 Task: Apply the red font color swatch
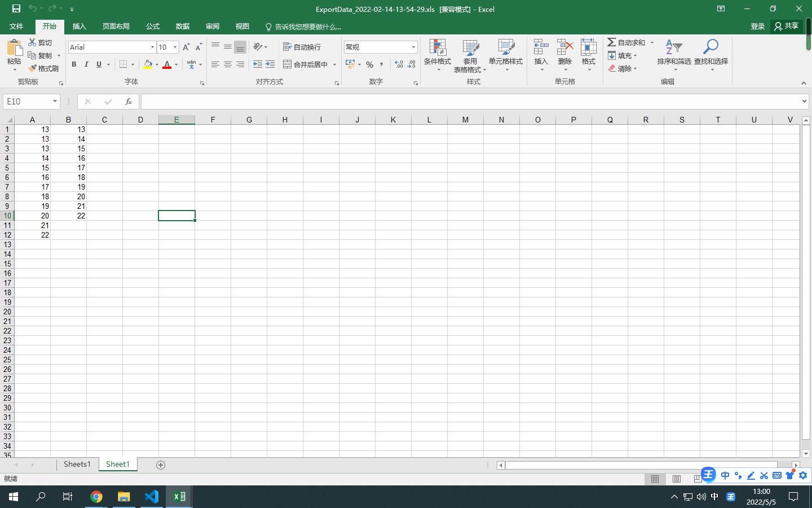[167, 64]
